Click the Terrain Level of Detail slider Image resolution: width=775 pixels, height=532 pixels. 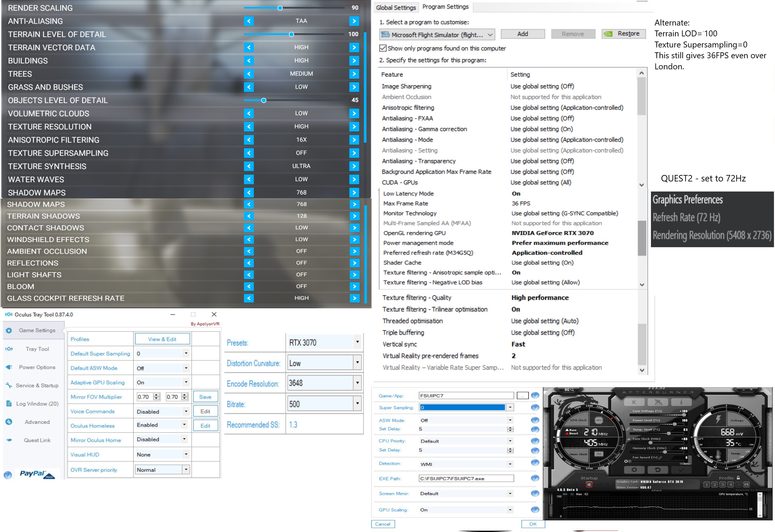(291, 34)
